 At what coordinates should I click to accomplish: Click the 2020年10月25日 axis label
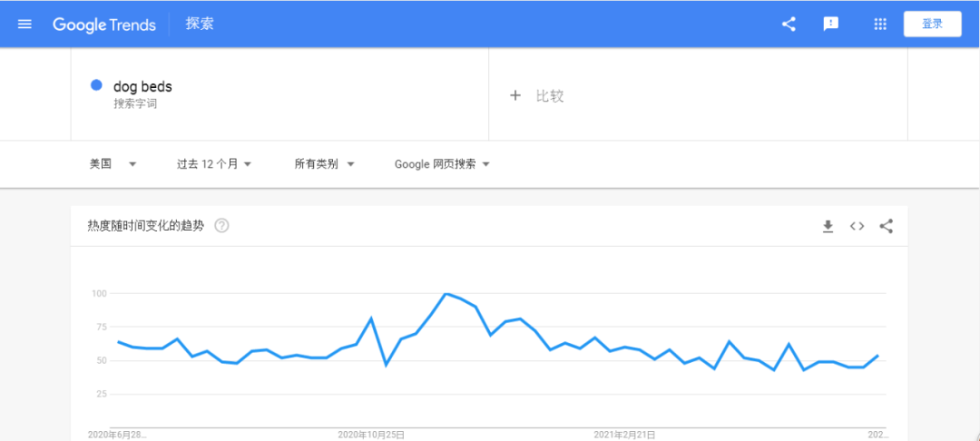[371, 434]
